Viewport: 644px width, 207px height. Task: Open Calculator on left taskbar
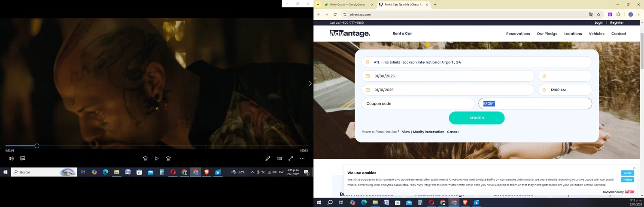click(x=161, y=172)
